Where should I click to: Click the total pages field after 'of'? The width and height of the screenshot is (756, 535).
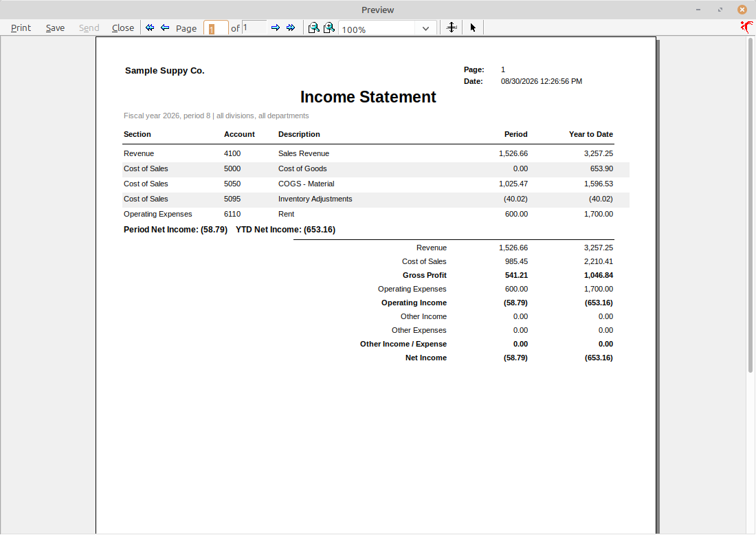[x=254, y=28]
